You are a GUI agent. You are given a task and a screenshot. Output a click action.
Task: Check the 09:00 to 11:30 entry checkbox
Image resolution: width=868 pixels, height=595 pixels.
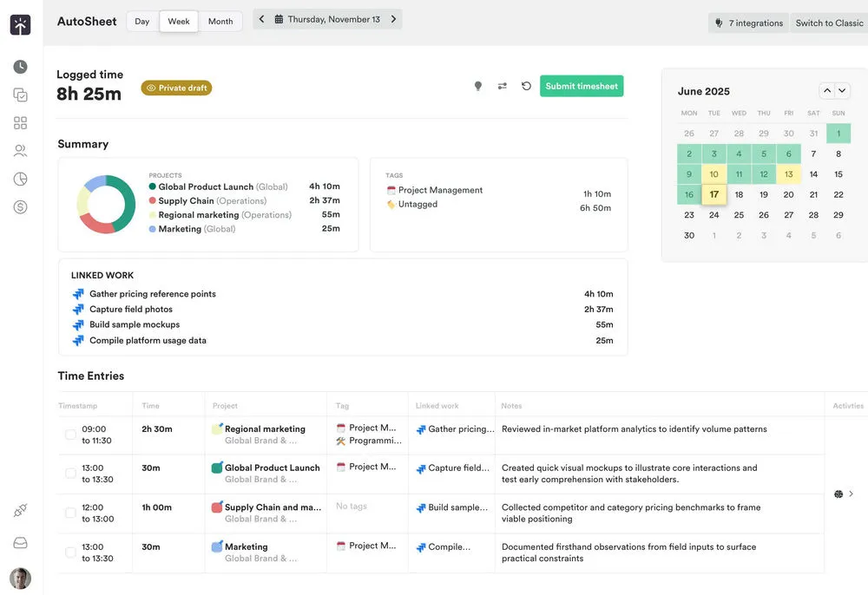(70, 435)
